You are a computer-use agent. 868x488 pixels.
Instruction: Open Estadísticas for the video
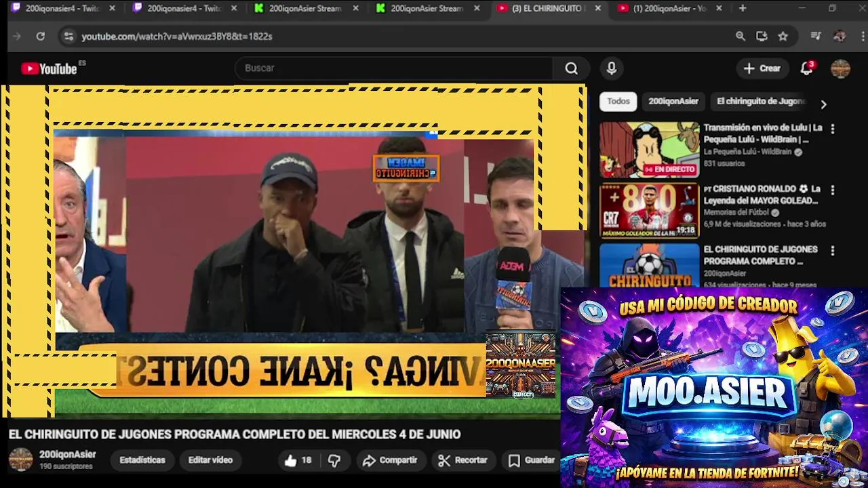[142, 460]
